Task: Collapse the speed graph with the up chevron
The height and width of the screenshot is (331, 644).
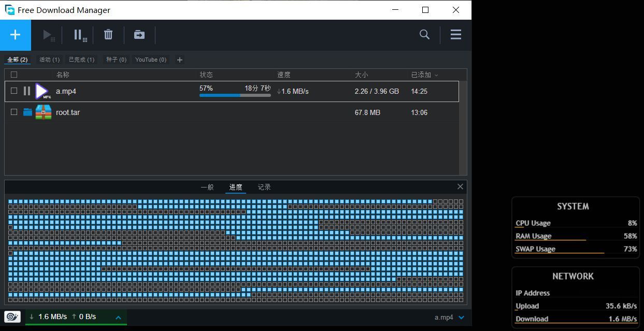Action: (118, 317)
